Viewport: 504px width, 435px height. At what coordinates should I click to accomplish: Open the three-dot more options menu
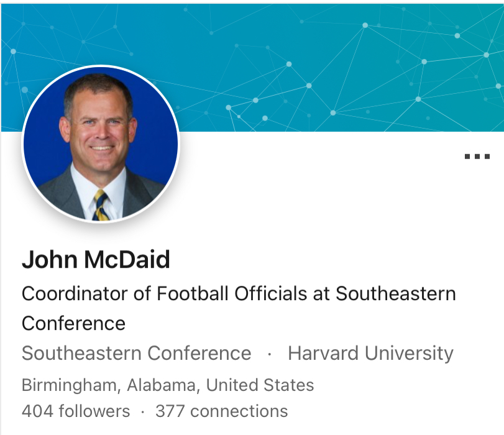pos(477,157)
